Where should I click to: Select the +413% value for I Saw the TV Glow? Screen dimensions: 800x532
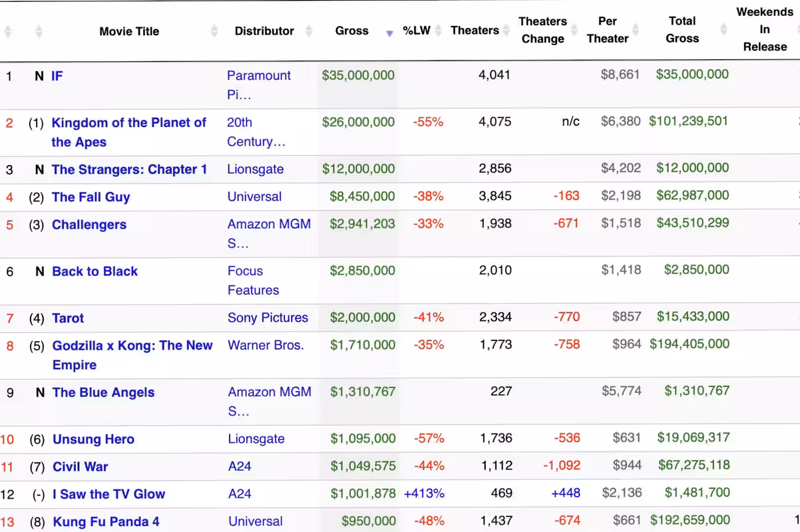[x=424, y=493]
